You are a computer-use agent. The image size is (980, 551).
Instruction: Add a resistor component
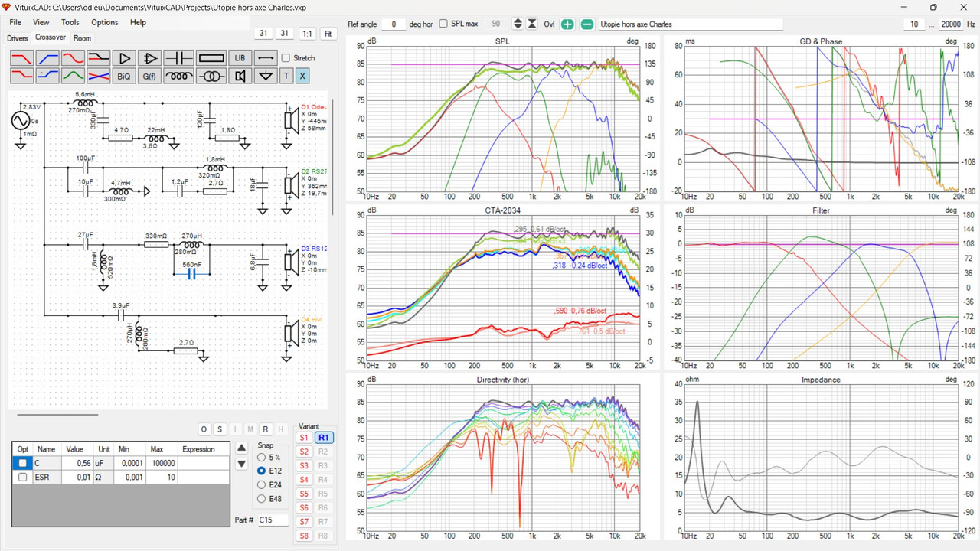pyautogui.click(x=211, y=57)
